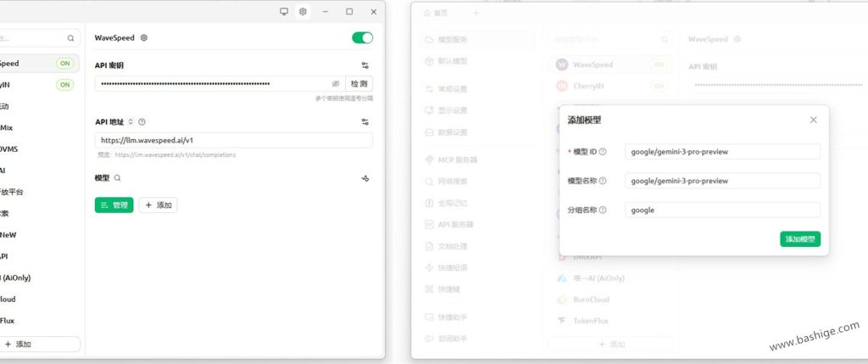The height and width of the screenshot is (364, 868).
Task: Expand API 地址 type selector chevrons
Action: 131,122
